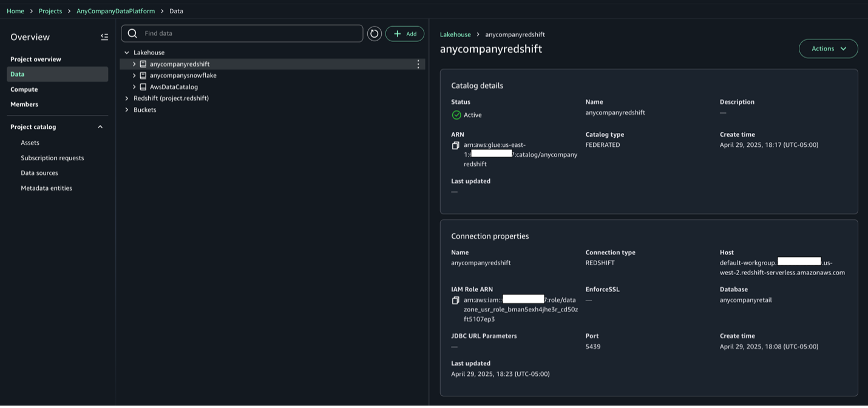Screen dimensions: 868x408
Task: Copy the IAM Role ARN
Action: pos(455,301)
